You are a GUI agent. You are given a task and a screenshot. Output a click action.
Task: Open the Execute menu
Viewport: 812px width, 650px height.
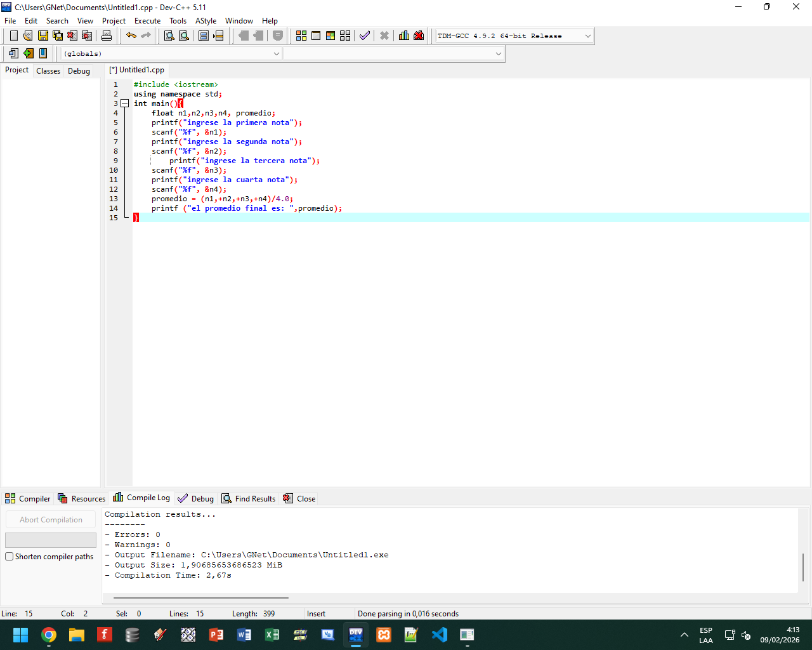pos(147,21)
